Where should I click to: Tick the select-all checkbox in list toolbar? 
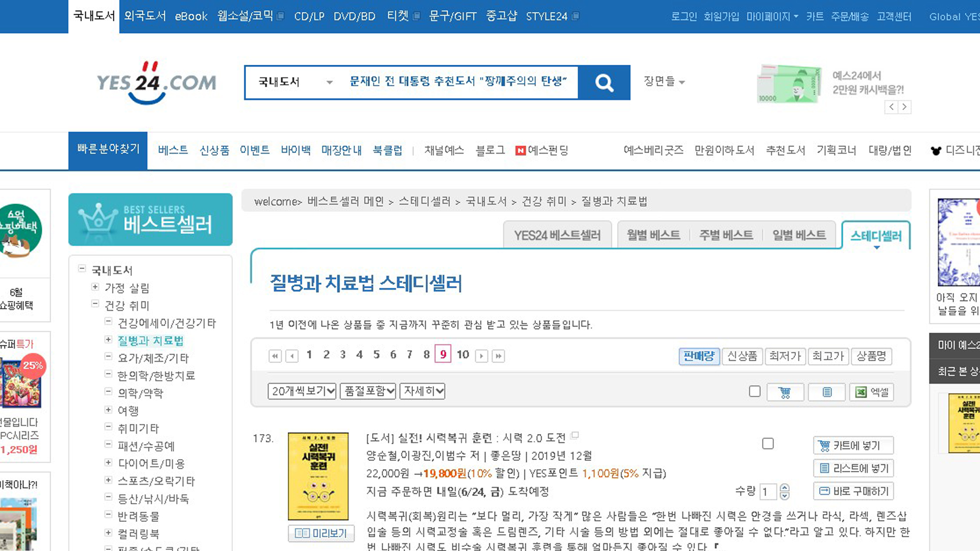(x=754, y=391)
